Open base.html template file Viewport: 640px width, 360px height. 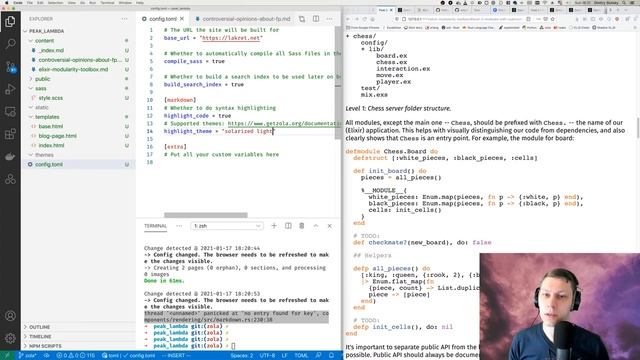point(51,127)
